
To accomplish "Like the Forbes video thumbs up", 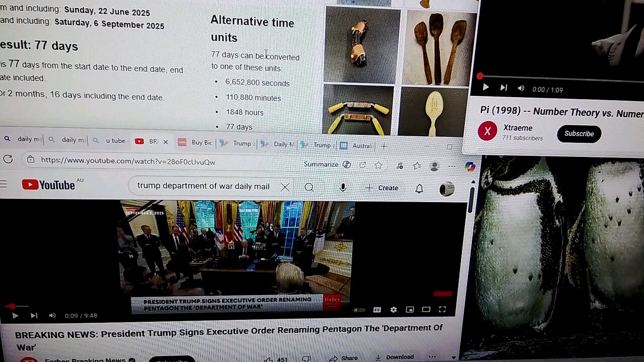I will pos(275,359).
